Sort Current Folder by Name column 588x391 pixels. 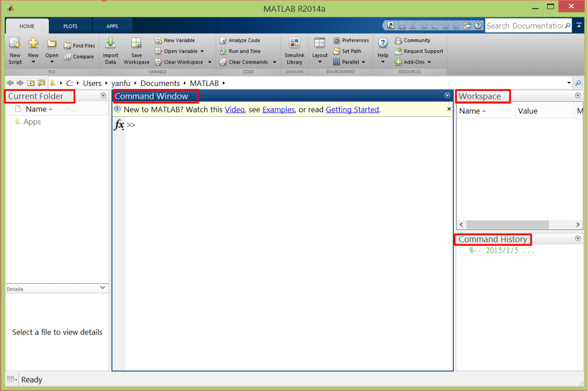(x=36, y=110)
